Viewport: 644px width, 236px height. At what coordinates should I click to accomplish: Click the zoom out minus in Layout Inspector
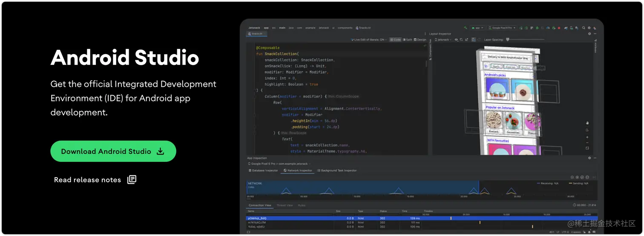pyautogui.click(x=587, y=143)
